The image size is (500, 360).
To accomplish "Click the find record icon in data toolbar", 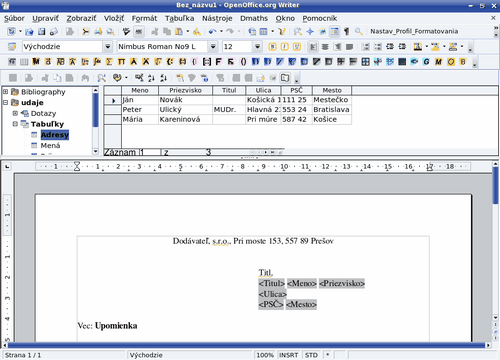I will click(x=101, y=78).
